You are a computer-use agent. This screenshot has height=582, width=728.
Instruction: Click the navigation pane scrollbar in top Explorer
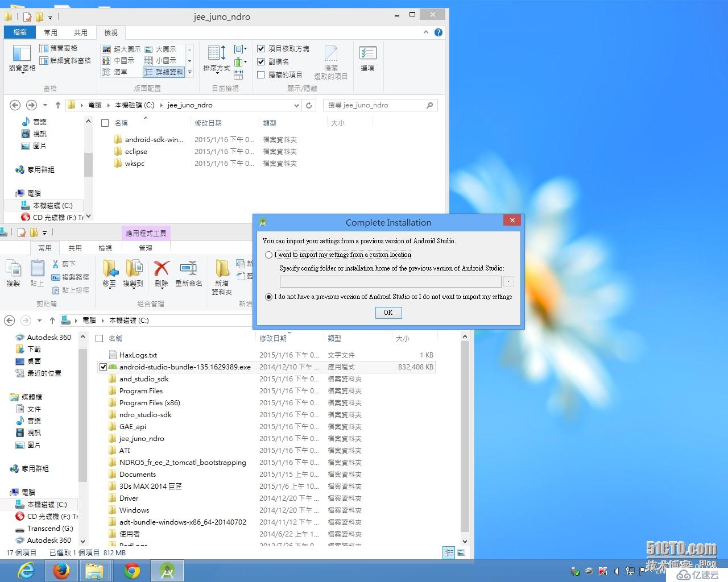pos(88,165)
